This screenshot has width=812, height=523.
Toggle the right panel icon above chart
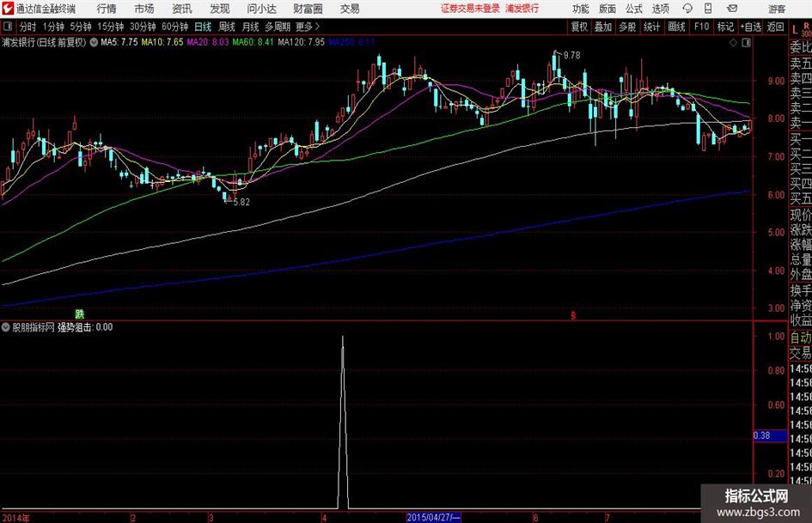(746, 43)
